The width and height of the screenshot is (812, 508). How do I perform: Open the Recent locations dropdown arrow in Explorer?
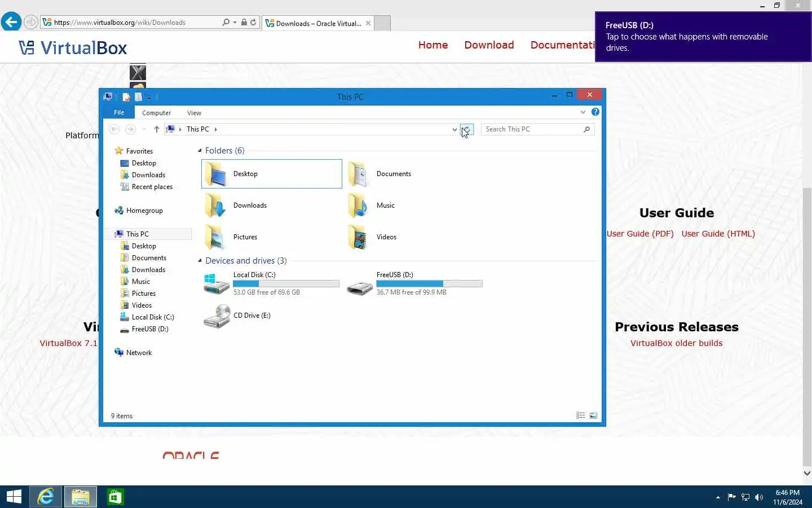[x=144, y=129]
